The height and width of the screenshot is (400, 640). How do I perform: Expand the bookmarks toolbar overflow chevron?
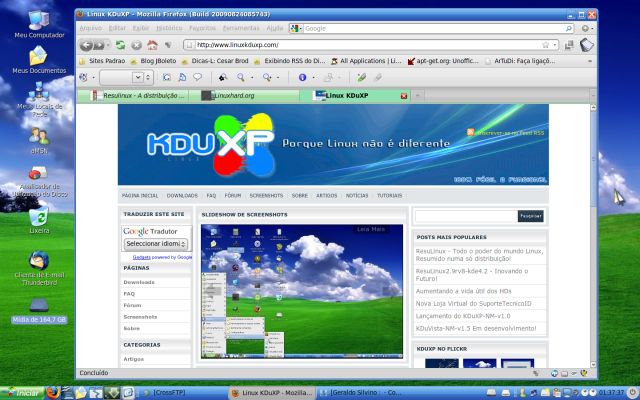point(590,61)
